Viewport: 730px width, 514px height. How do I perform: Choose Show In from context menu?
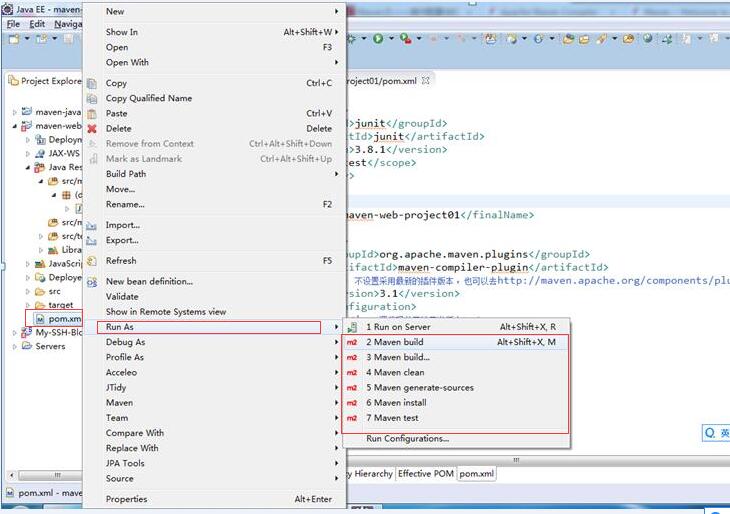pos(215,32)
